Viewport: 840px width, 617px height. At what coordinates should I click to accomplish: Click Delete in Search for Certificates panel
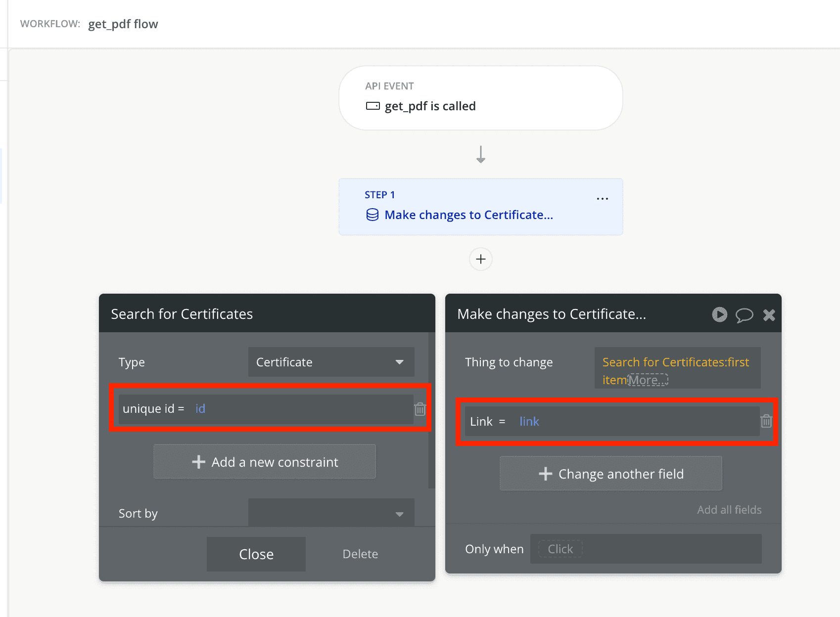click(x=360, y=554)
